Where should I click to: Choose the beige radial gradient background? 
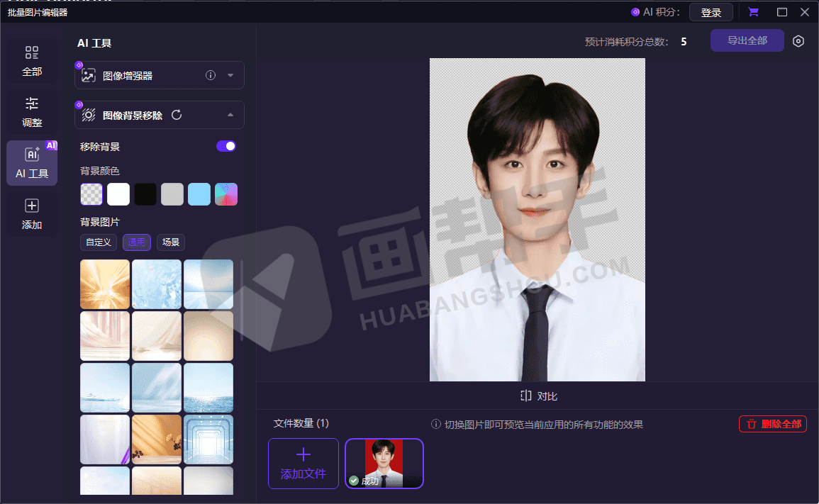(x=208, y=336)
